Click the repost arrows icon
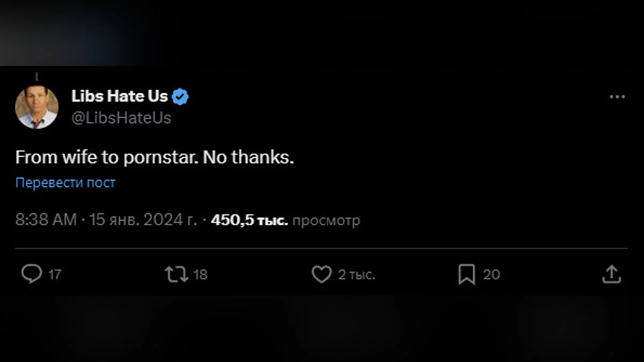The width and height of the screenshot is (644, 362). [175, 275]
